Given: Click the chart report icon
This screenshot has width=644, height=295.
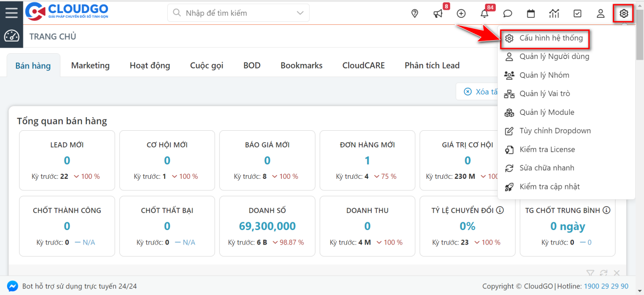Looking at the screenshot, I should (x=554, y=14).
